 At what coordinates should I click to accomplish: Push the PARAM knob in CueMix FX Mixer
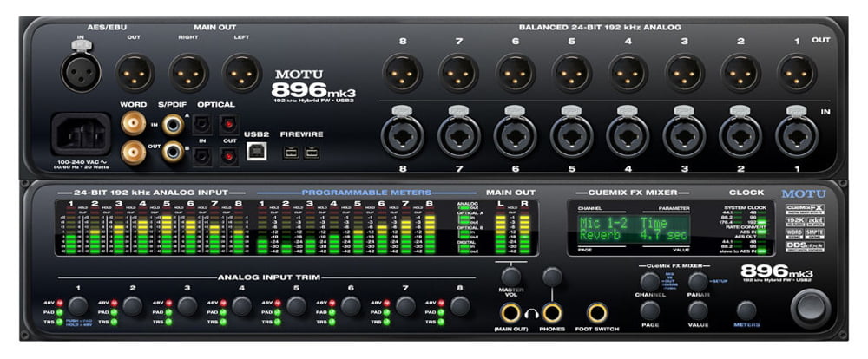pos(698,282)
